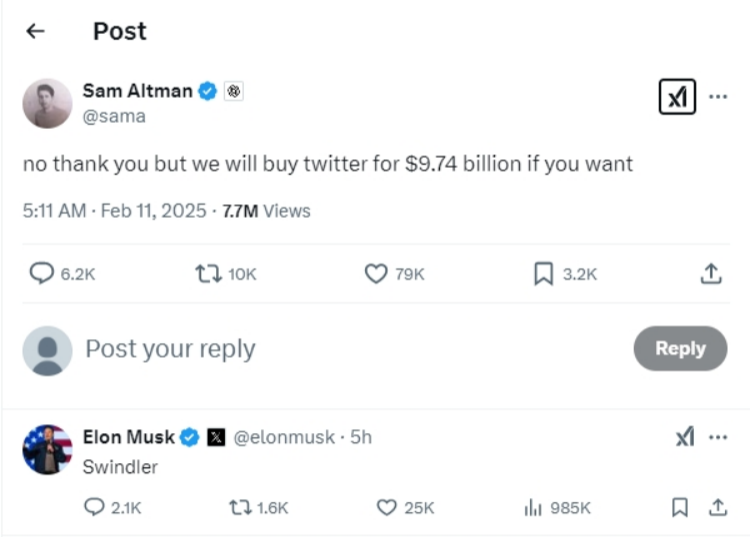
Task: Click the share icon on the main post
Action: [x=711, y=273]
